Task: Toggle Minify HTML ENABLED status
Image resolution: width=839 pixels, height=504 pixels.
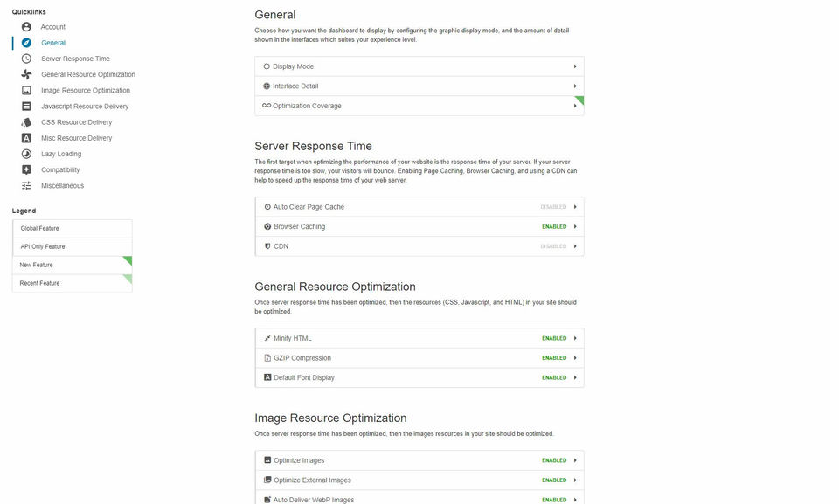Action: pos(554,338)
